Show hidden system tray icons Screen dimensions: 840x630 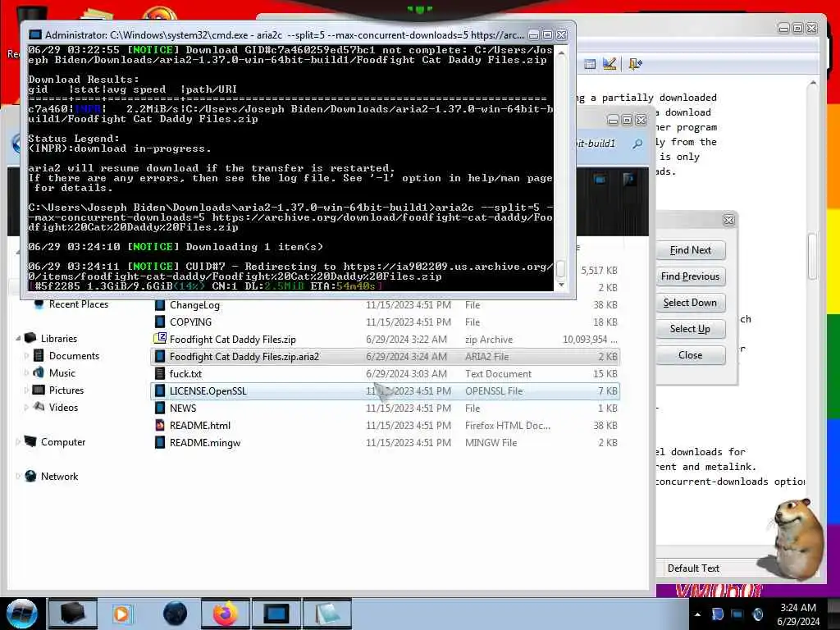(x=697, y=614)
